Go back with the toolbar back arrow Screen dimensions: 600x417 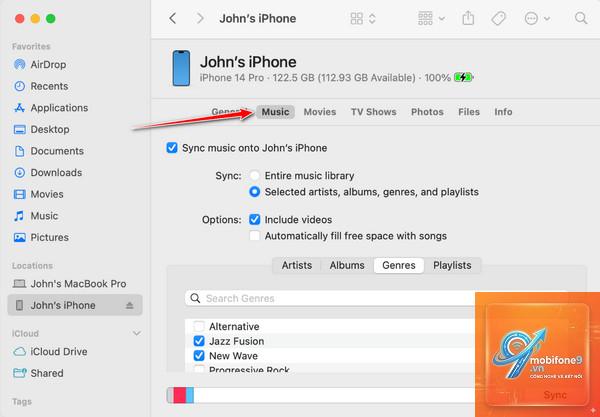173,18
